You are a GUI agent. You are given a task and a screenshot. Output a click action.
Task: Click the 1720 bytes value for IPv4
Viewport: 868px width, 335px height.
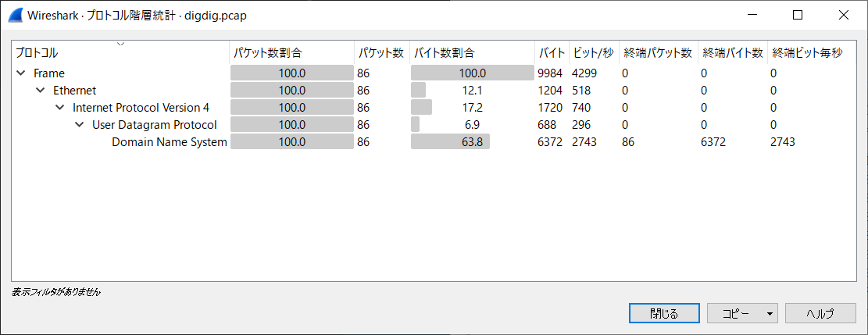550,108
